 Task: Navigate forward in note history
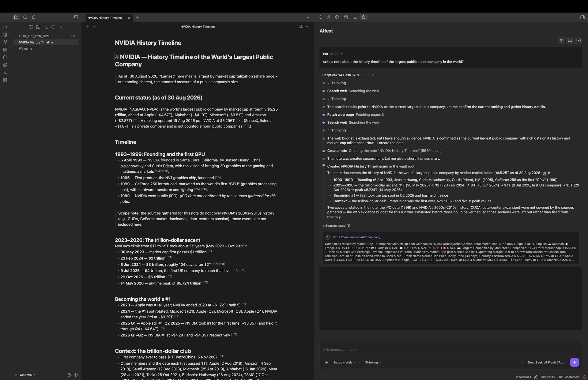(94, 27)
